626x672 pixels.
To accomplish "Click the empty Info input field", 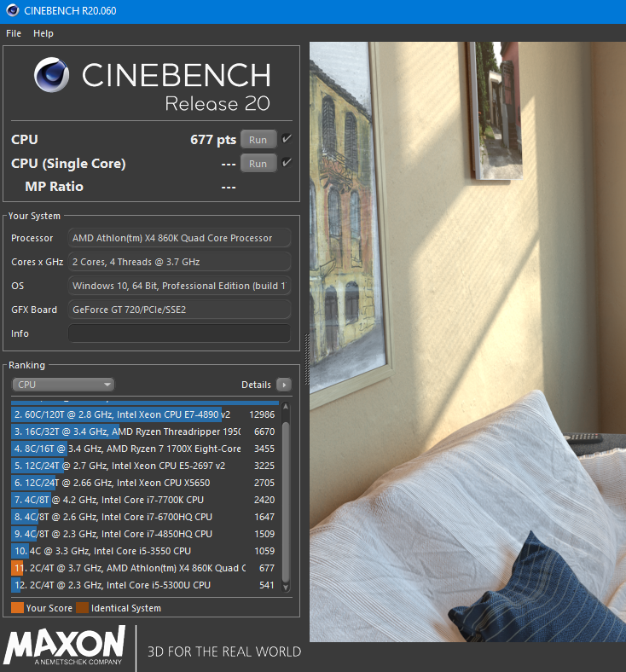I will point(180,333).
